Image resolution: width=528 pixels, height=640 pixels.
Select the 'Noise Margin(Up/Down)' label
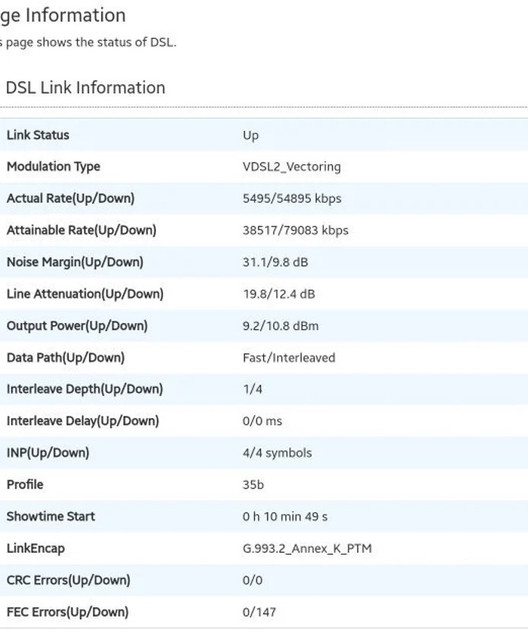pos(75,262)
